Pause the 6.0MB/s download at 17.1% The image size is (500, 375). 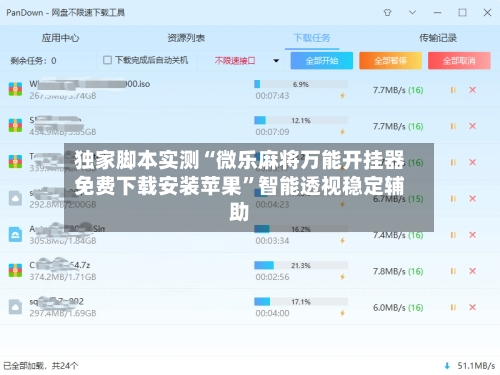tap(453, 307)
